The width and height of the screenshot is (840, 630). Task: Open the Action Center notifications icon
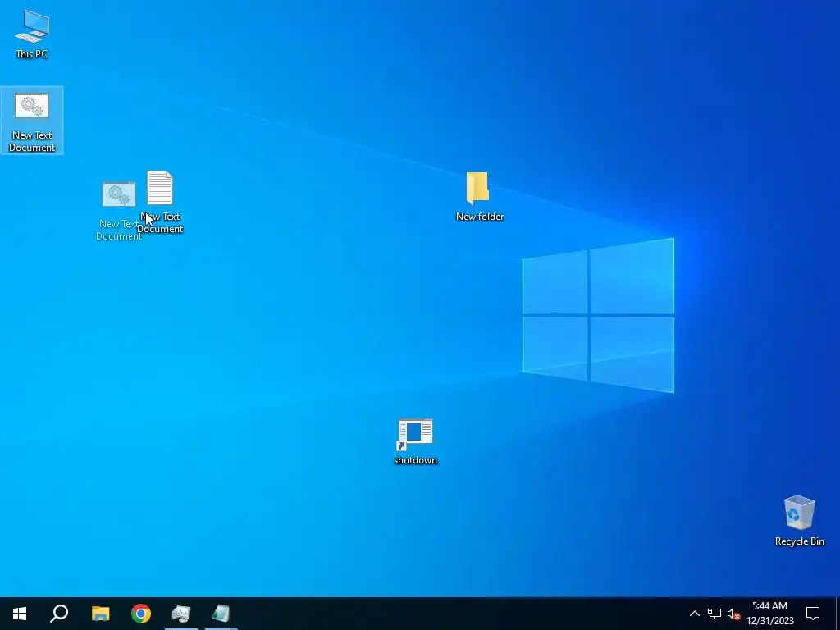coord(813,614)
